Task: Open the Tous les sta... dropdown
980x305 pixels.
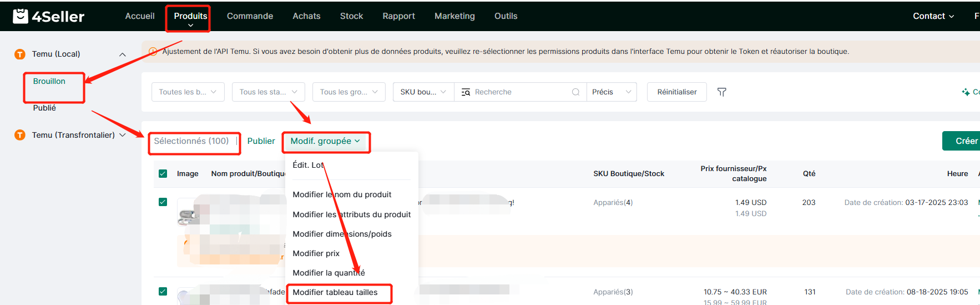Action: pyautogui.click(x=268, y=92)
